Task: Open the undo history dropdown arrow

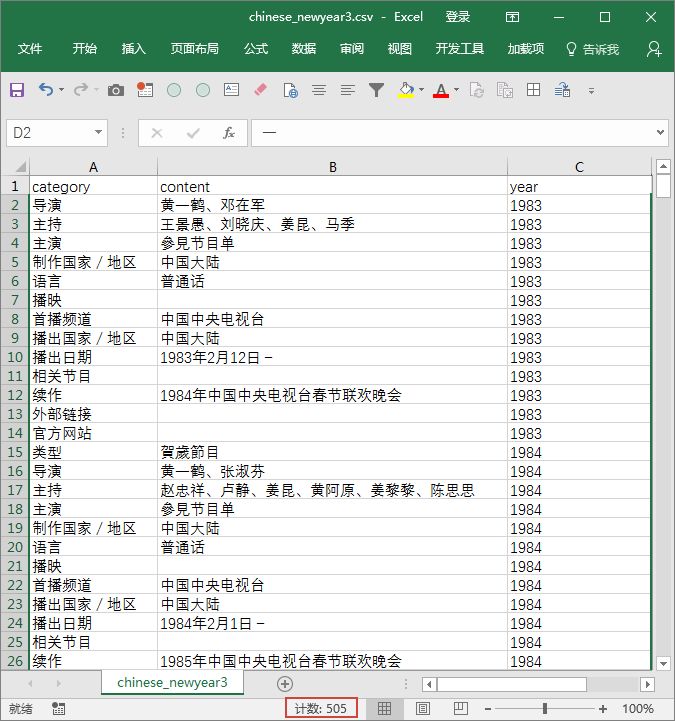Action: [62, 90]
